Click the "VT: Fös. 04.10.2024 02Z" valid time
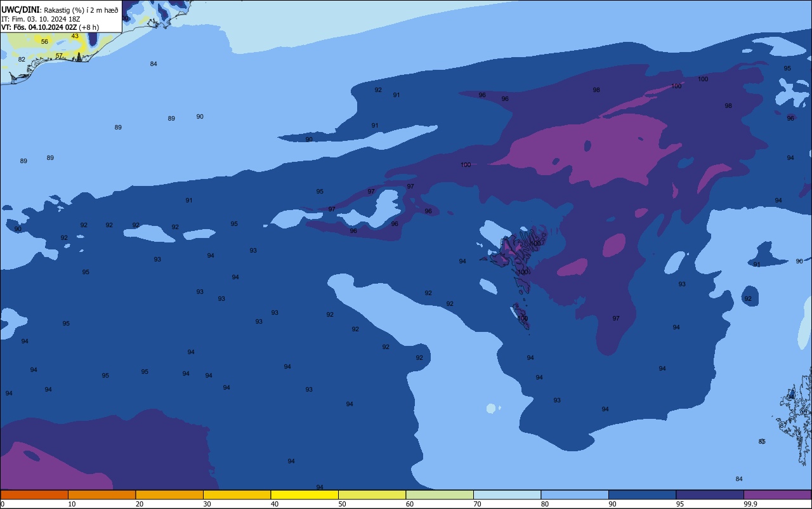 39,27
